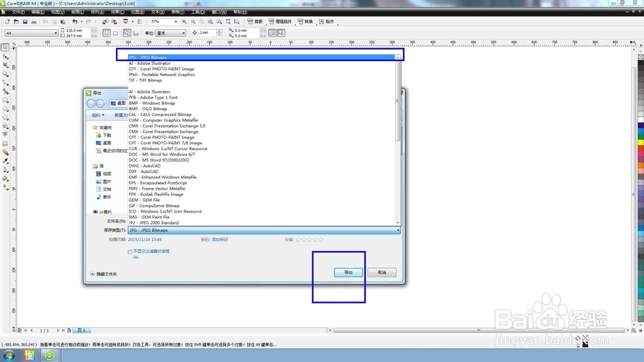Viewport: 644px width, 362px height.
Task: Select the Basic Shapes tool in toolbox
Action: click(x=5, y=126)
